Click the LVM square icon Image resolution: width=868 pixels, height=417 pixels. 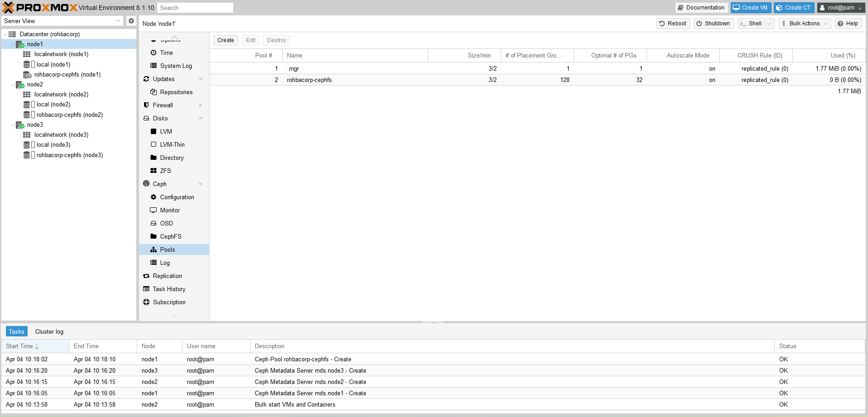(x=153, y=131)
